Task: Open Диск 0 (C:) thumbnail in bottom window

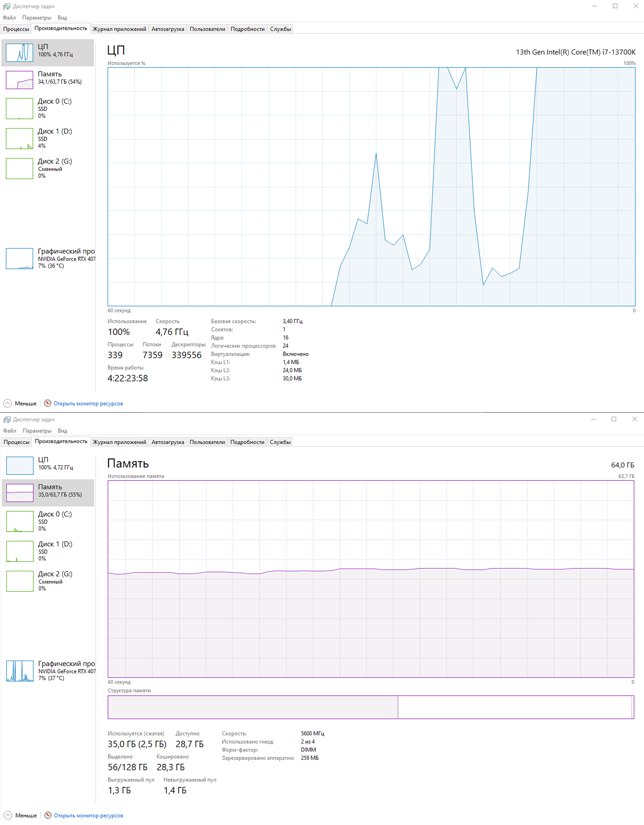Action: pyautogui.click(x=20, y=521)
